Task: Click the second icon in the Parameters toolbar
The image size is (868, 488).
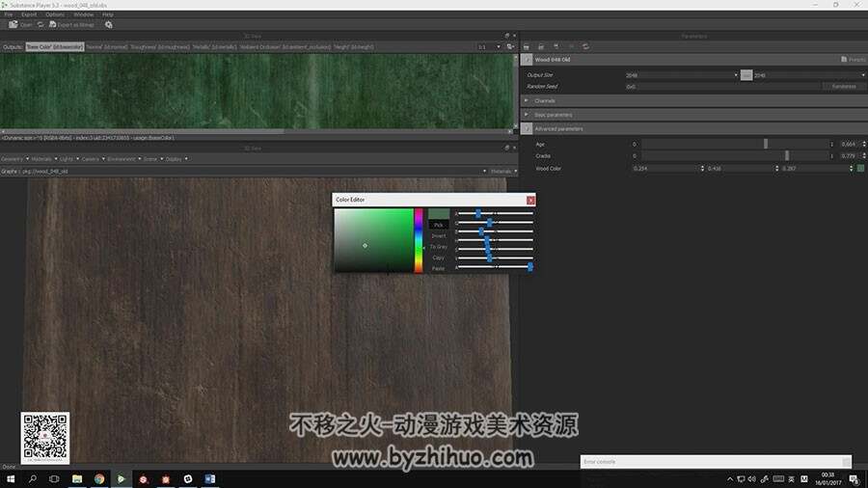Action: [541, 47]
